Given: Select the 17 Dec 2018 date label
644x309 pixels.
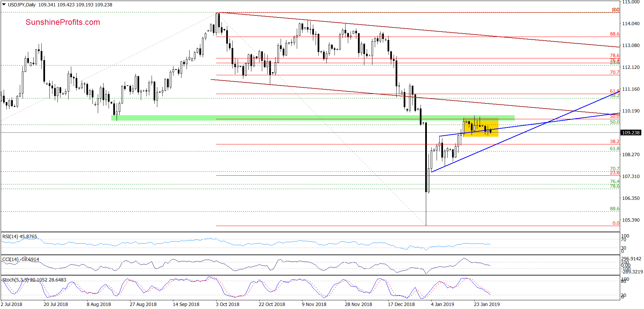Looking at the screenshot, I should click(401, 304).
